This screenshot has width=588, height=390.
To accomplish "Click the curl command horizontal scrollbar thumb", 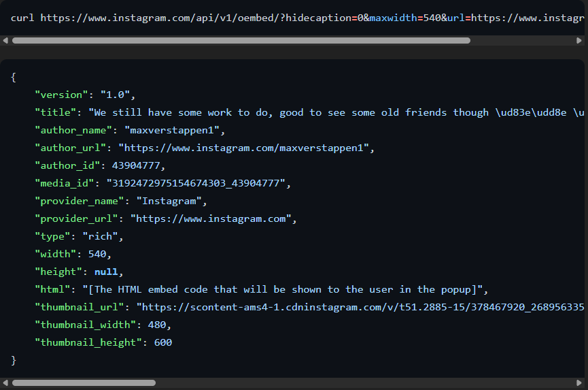I will [241, 41].
